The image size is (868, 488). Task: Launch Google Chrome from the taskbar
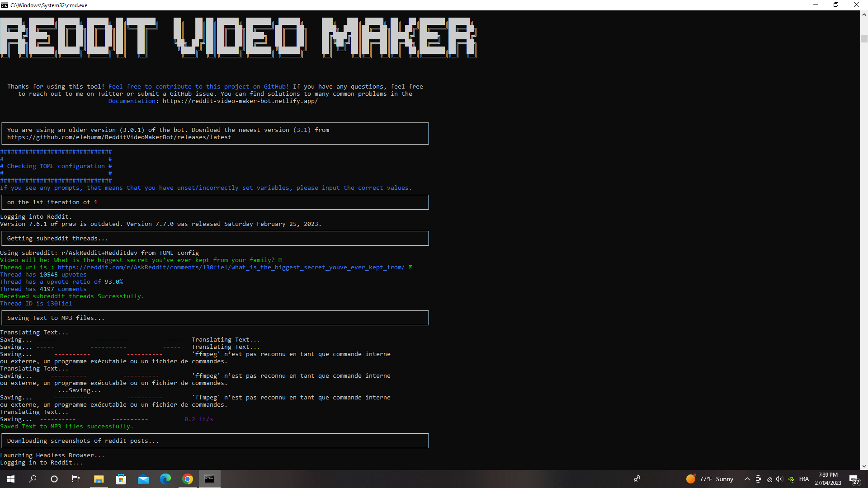187,479
